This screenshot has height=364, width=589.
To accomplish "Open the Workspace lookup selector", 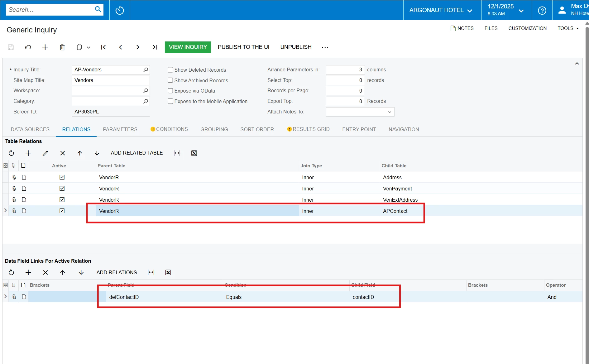I will click(x=146, y=91).
